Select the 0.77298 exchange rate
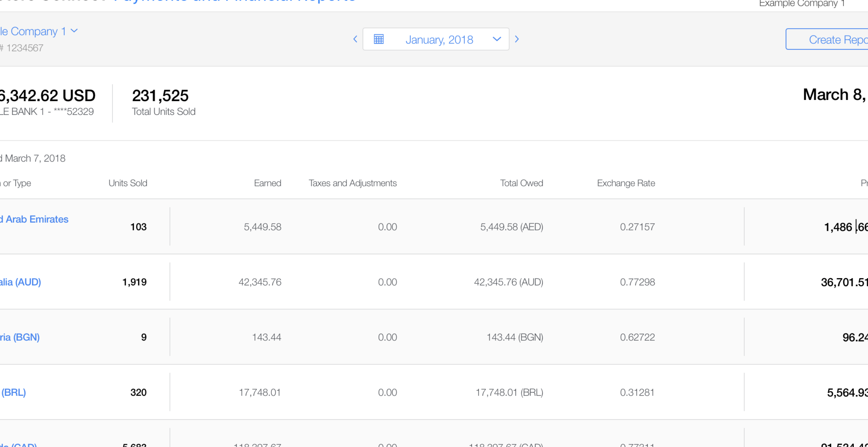The height and width of the screenshot is (447, 868). click(637, 282)
